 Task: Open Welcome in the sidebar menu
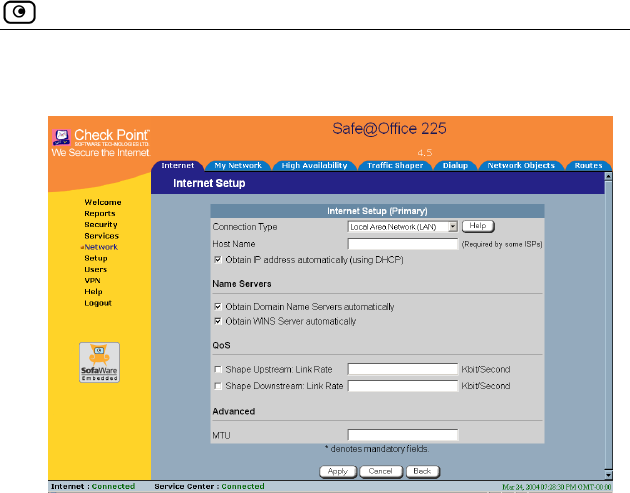coord(103,202)
